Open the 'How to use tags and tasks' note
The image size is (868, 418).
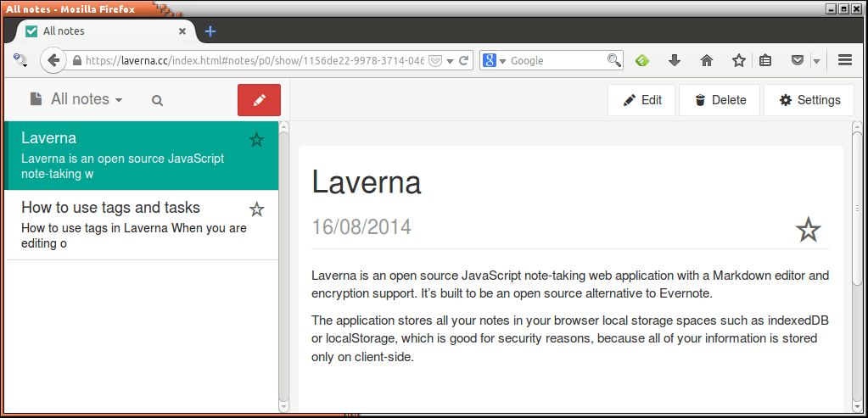pyautogui.click(x=141, y=225)
